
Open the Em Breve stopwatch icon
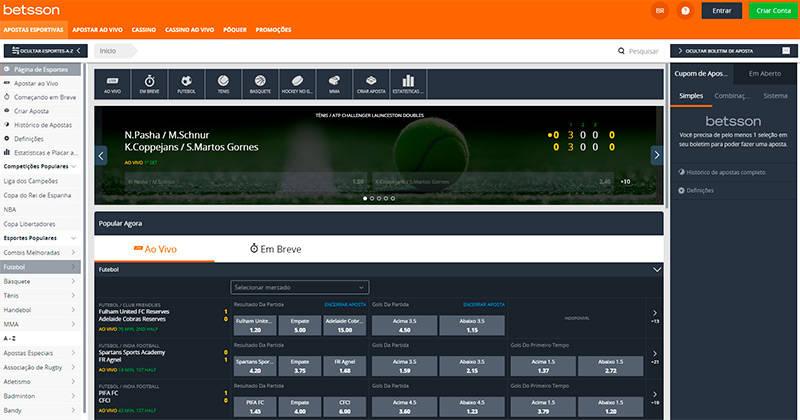click(x=149, y=84)
